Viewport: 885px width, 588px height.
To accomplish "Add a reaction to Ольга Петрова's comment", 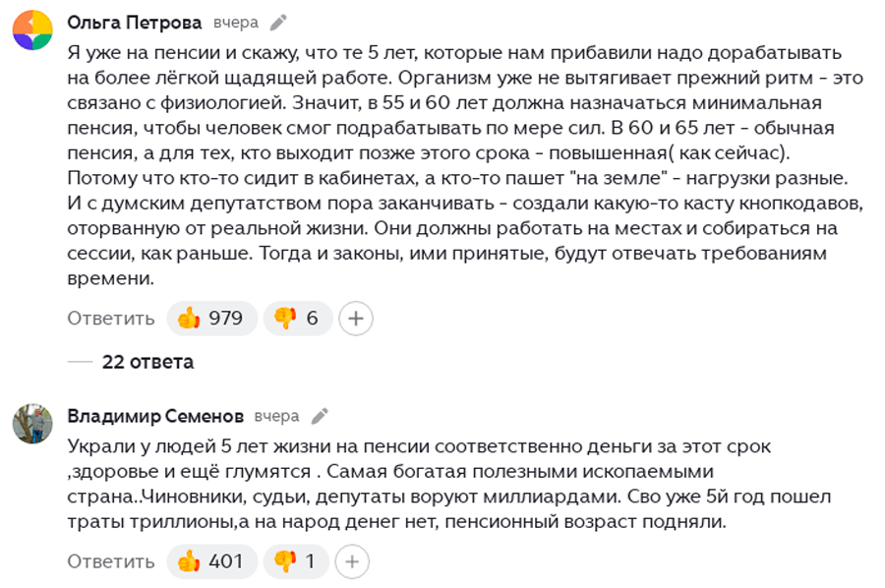I will [356, 319].
